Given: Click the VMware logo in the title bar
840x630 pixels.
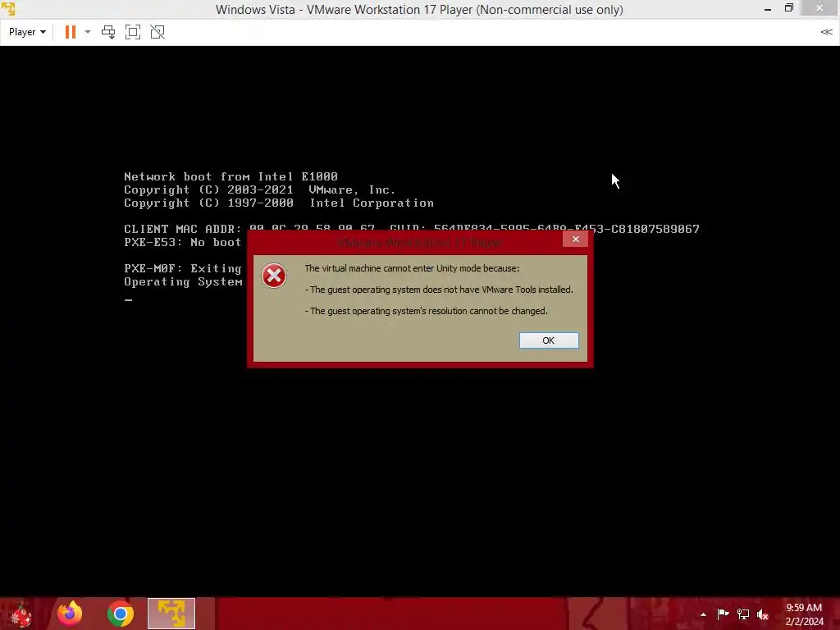Looking at the screenshot, I should 8,8.
